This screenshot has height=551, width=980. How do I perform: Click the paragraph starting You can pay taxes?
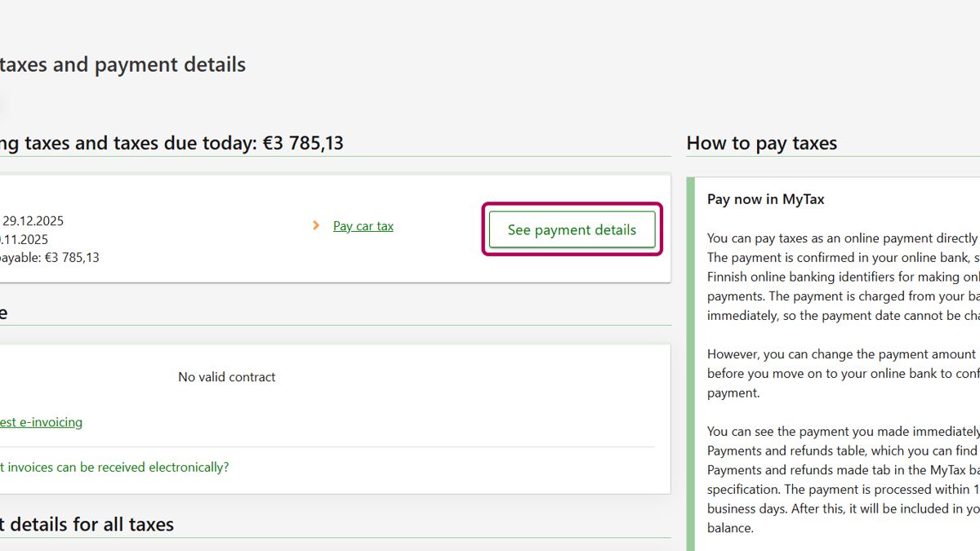(841, 277)
